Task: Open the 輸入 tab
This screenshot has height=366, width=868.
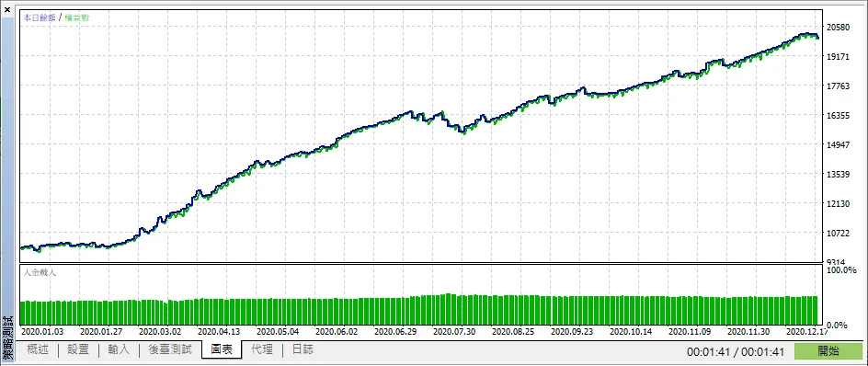Action: coord(119,350)
